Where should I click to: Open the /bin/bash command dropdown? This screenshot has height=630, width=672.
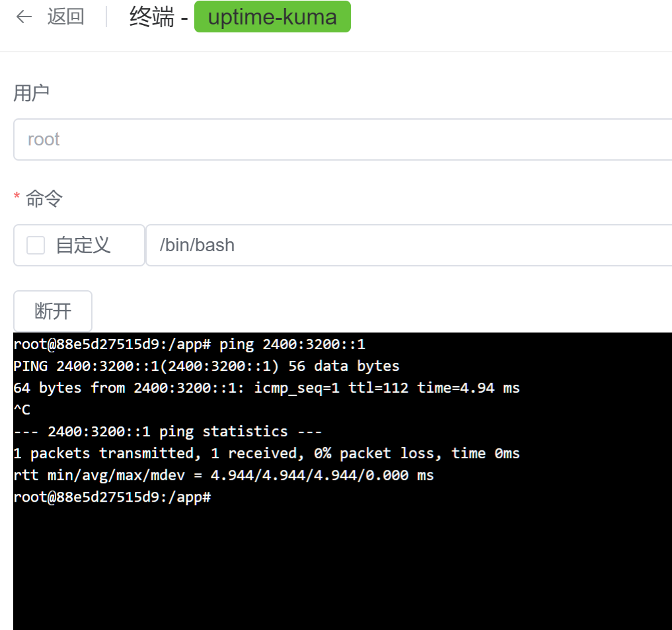click(x=409, y=245)
